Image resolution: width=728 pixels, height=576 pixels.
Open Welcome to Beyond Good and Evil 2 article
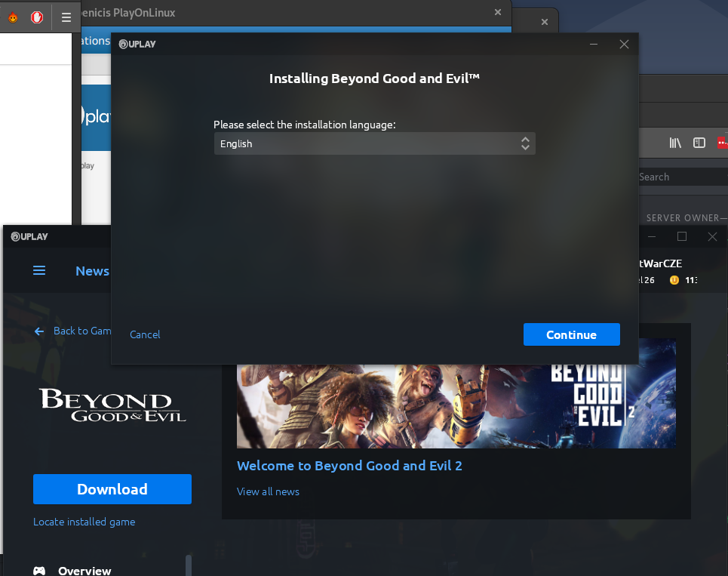(x=349, y=466)
